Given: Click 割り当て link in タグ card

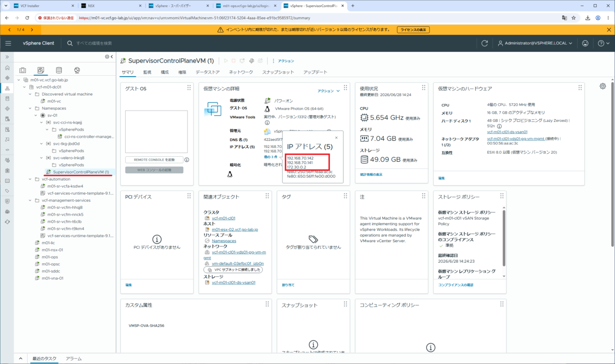Looking at the screenshot, I should tap(288, 285).
